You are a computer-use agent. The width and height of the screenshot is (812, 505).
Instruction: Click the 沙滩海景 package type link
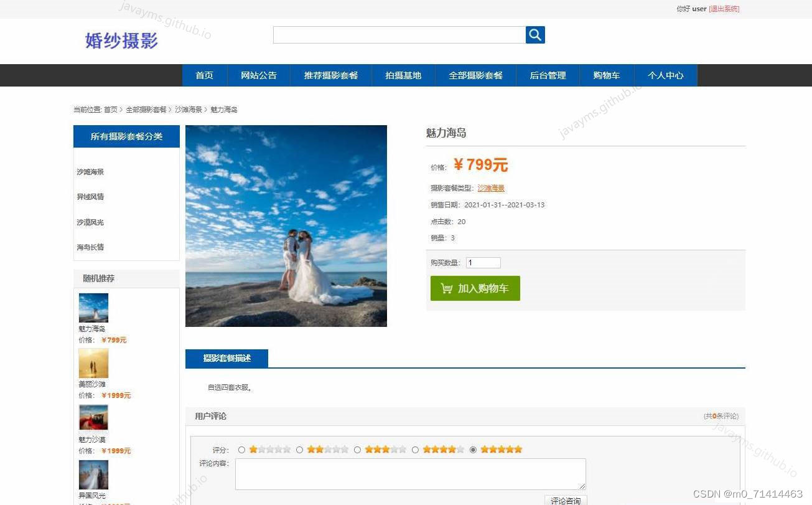pos(491,188)
